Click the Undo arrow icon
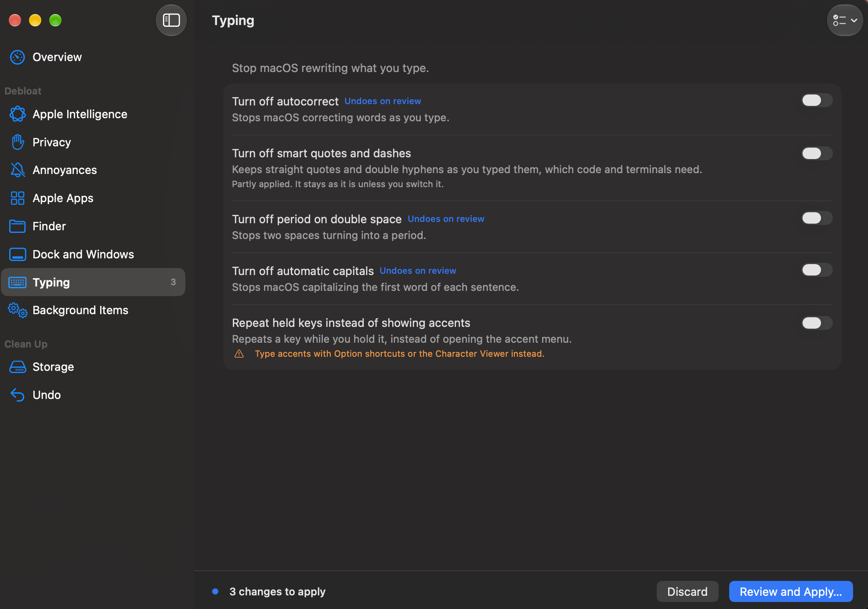 (x=18, y=395)
